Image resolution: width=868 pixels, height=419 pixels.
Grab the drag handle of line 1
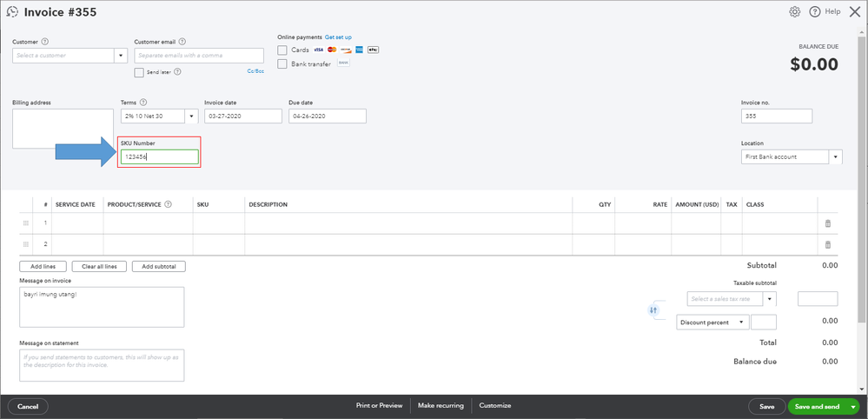pos(25,223)
